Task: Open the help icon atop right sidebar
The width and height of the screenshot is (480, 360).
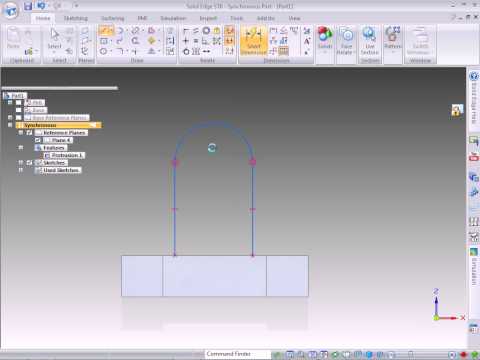Action: click(474, 76)
